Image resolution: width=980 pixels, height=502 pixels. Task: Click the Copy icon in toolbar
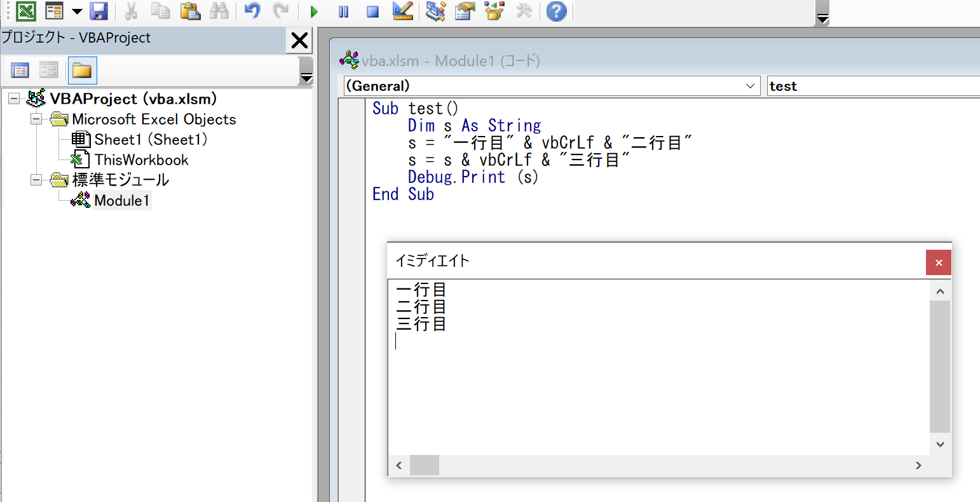tap(161, 11)
